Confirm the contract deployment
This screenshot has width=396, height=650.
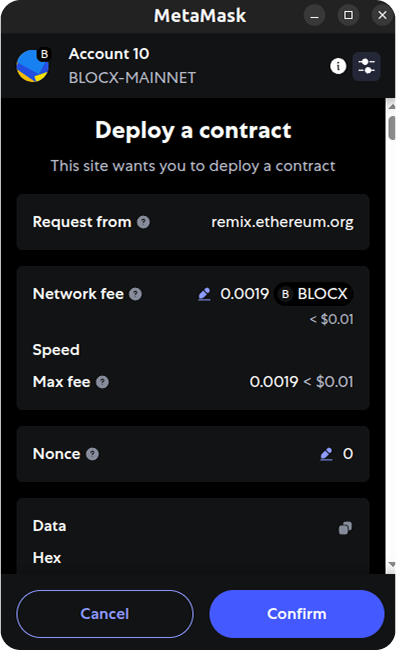pyautogui.click(x=297, y=614)
